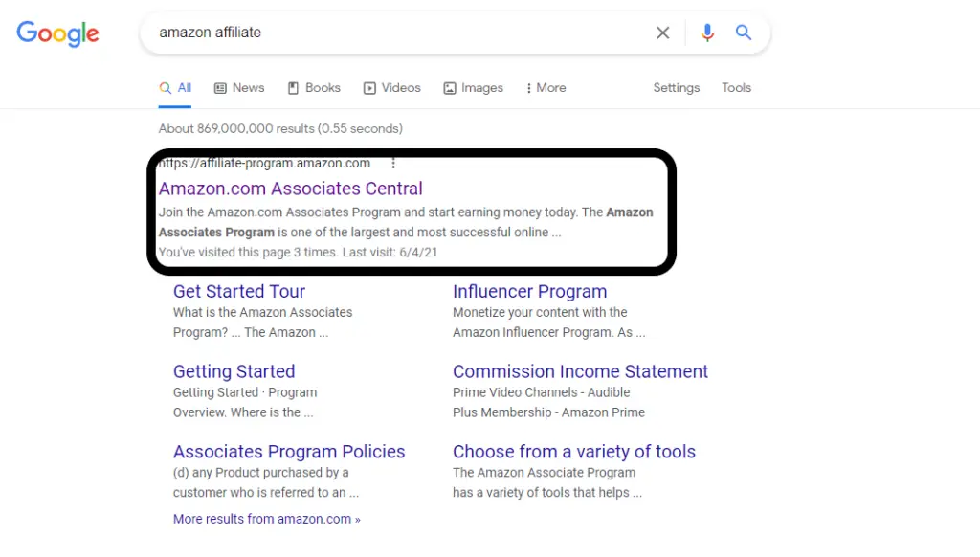Open Choose from a variety of tools
The image size is (980, 557).
click(x=574, y=452)
